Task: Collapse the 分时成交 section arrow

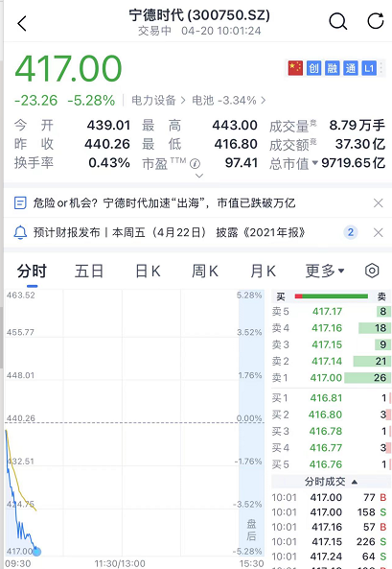Action: pos(355,482)
